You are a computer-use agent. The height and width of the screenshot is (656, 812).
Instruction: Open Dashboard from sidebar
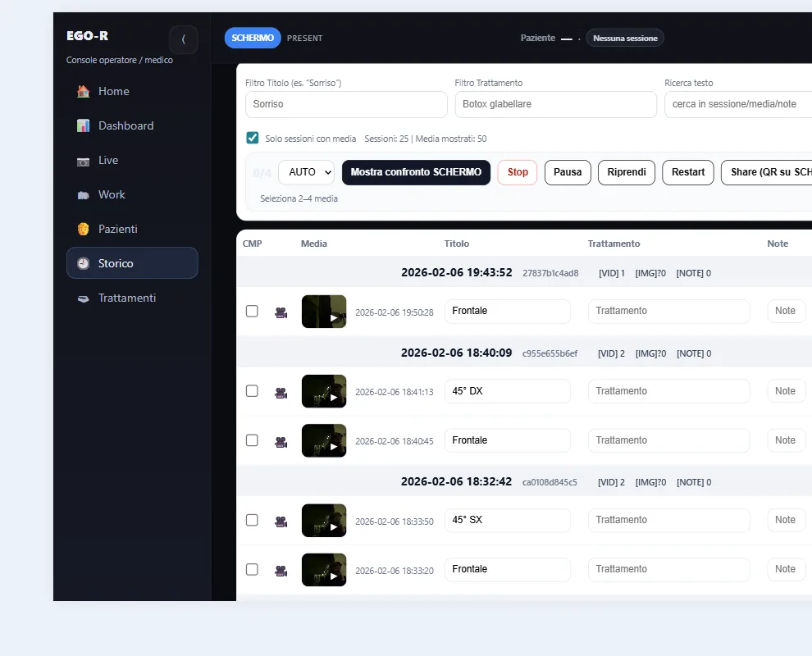pos(132,125)
